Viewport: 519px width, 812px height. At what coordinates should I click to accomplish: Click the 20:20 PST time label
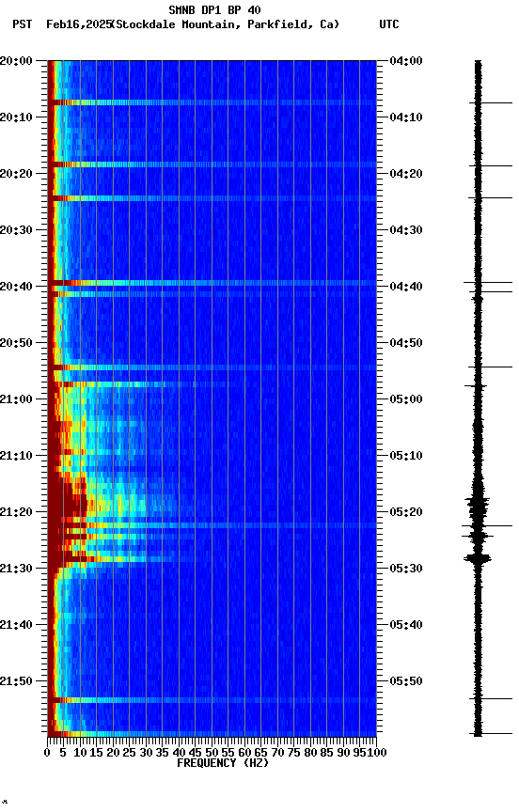click(16, 174)
